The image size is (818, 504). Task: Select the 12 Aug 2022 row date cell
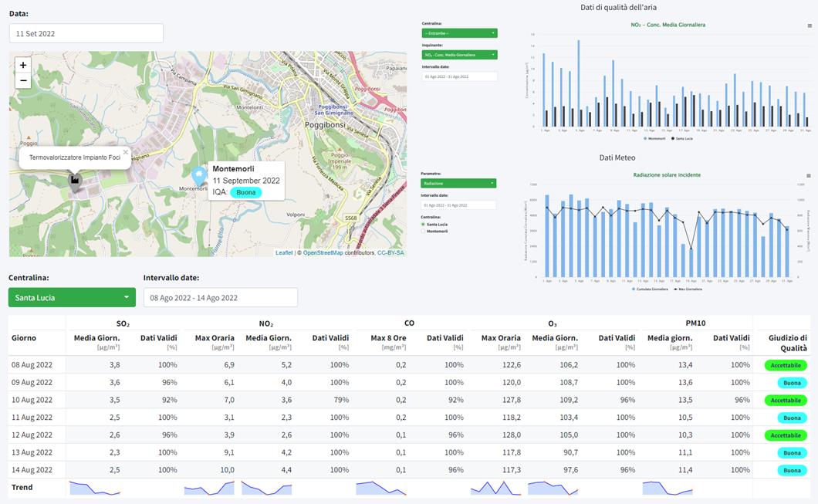[x=32, y=435]
